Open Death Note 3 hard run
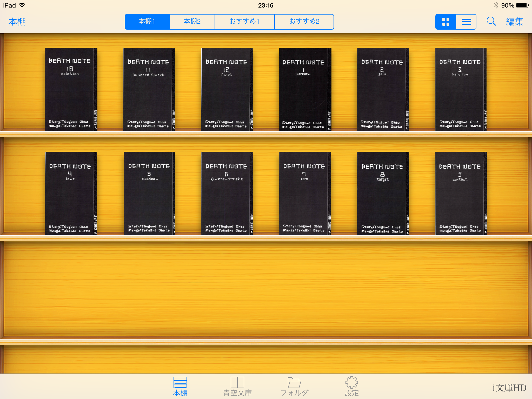 461,89
